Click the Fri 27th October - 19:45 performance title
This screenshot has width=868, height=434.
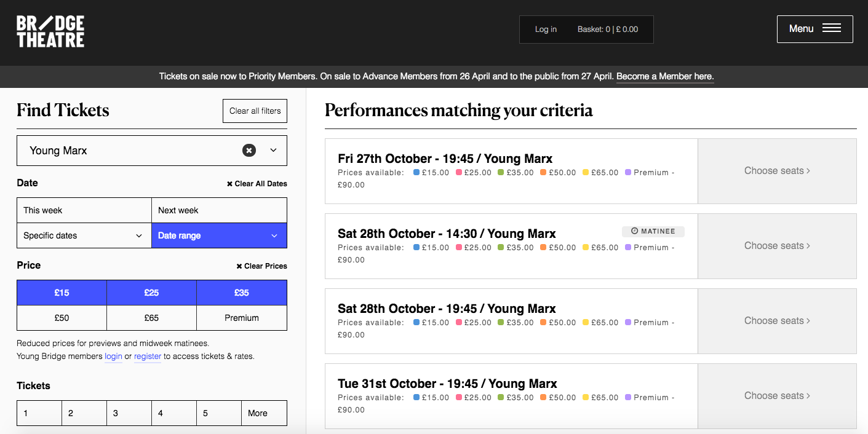(445, 159)
